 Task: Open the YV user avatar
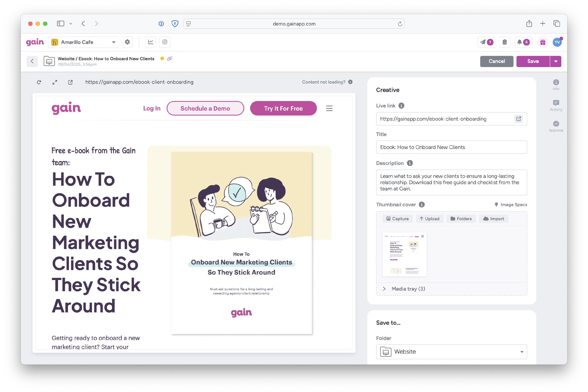557,42
